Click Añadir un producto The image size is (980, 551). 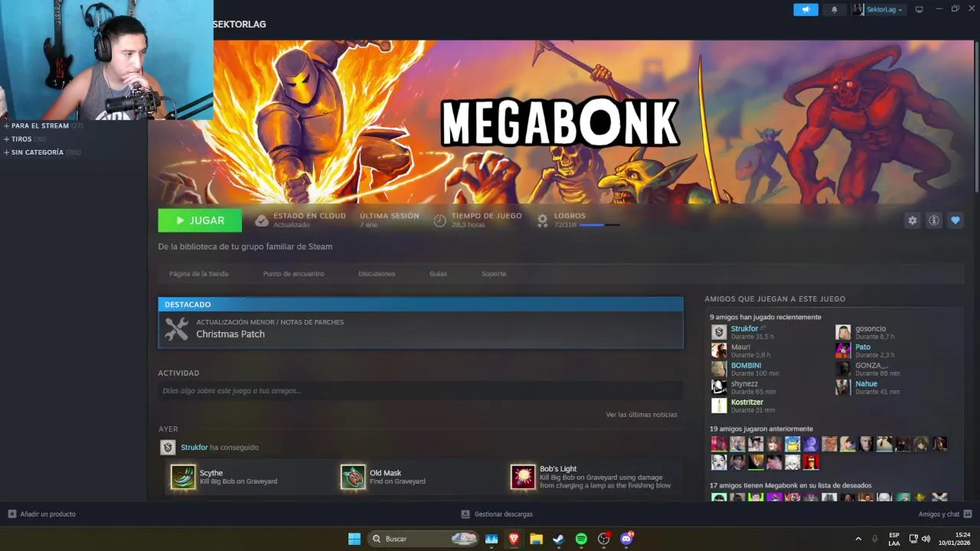tap(42, 514)
